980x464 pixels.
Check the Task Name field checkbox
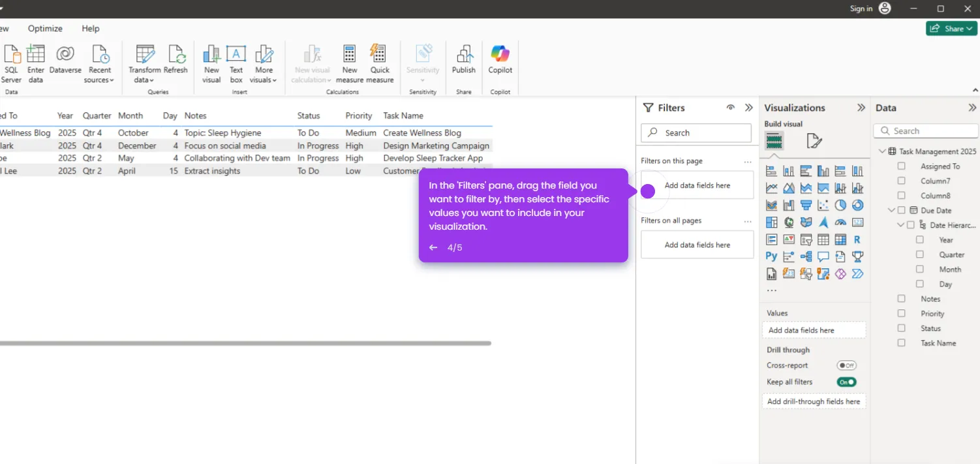click(902, 343)
